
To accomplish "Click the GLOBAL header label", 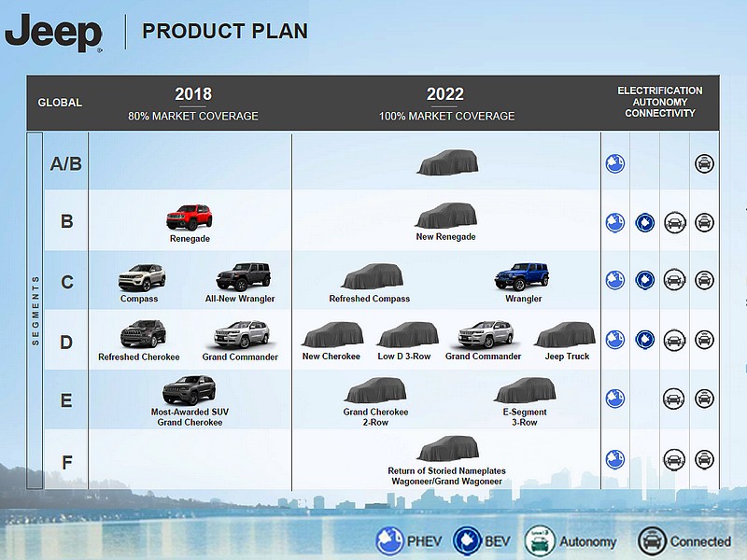I will [x=60, y=103].
